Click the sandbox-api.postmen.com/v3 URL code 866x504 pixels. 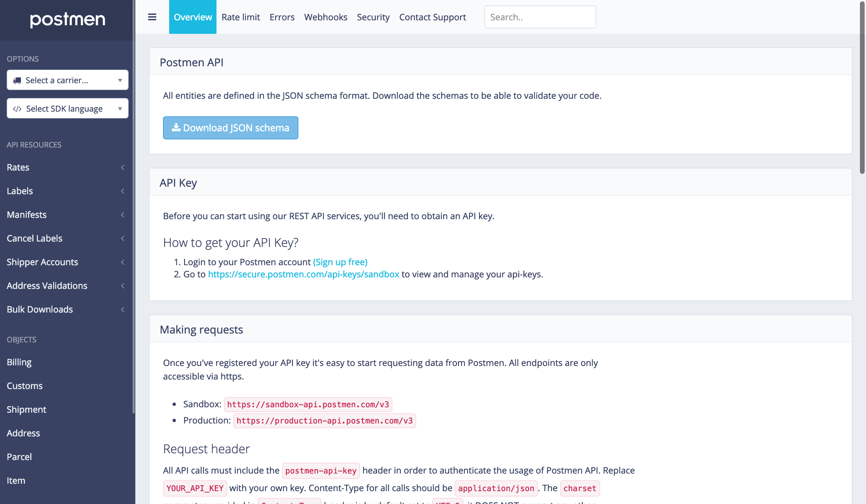click(308, 404)
